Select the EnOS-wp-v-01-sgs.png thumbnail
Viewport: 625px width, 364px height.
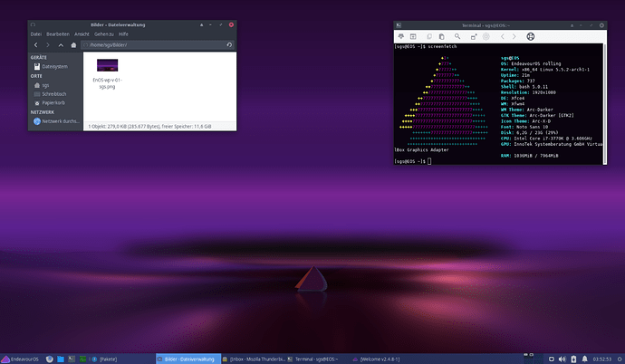pyautogui.click(x=109, y=67)
